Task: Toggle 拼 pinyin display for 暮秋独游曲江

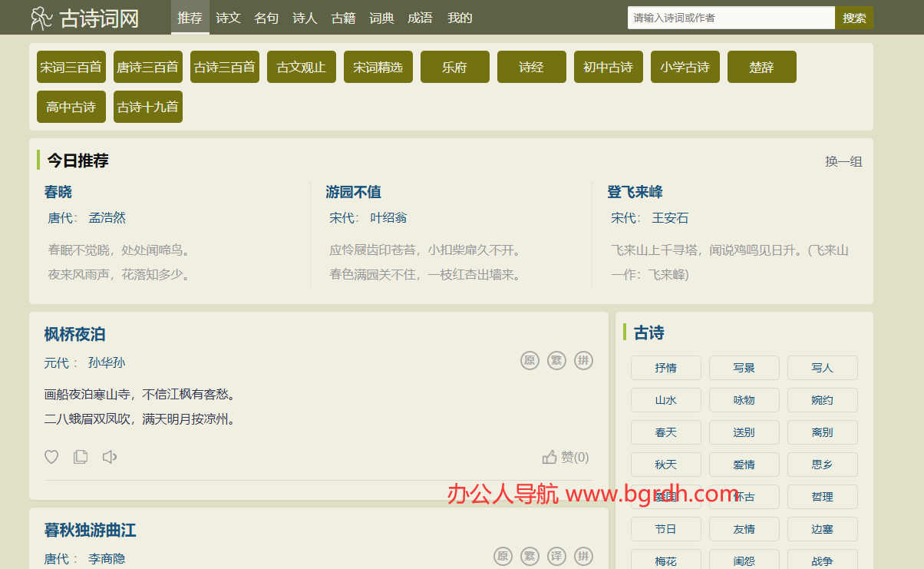Action: point(583,557)
